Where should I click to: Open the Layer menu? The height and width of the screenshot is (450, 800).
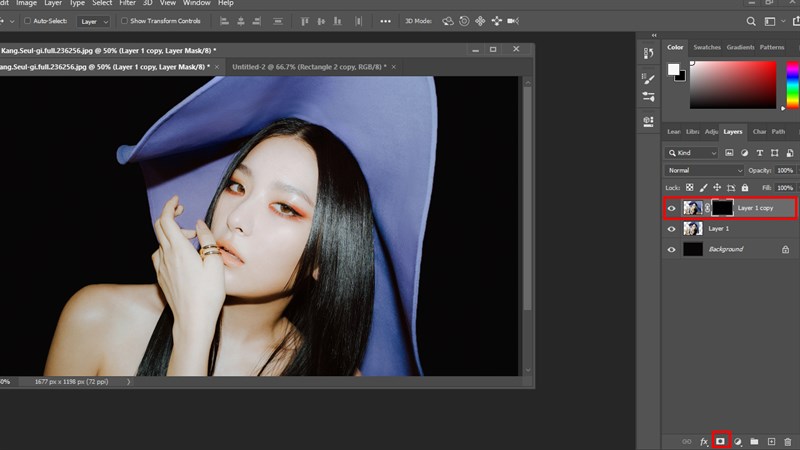click(x=53, y=3)
